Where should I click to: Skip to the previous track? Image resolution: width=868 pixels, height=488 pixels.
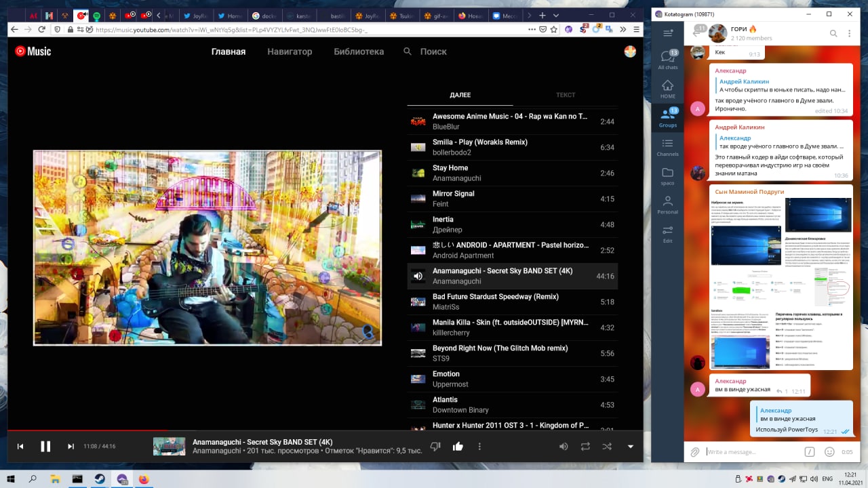tap(20, 446)
